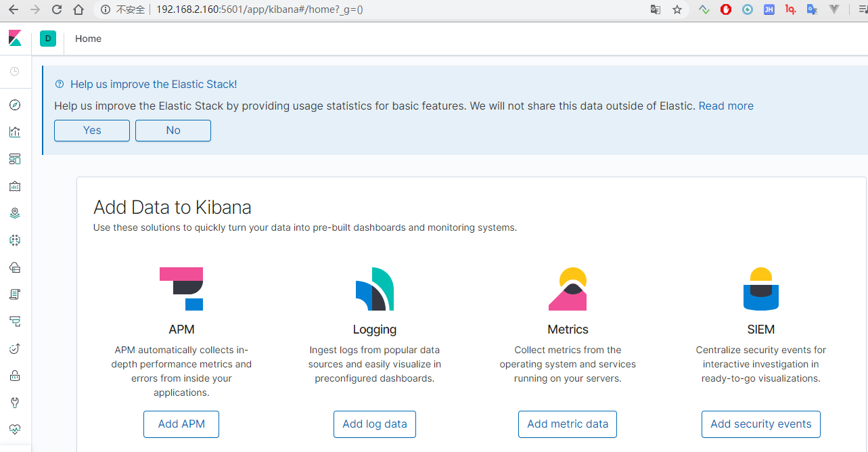This screenshot has height=452, width=868.
Task: Open Dev Tools wrench icon in sidebar
Action: pos(15,403)
